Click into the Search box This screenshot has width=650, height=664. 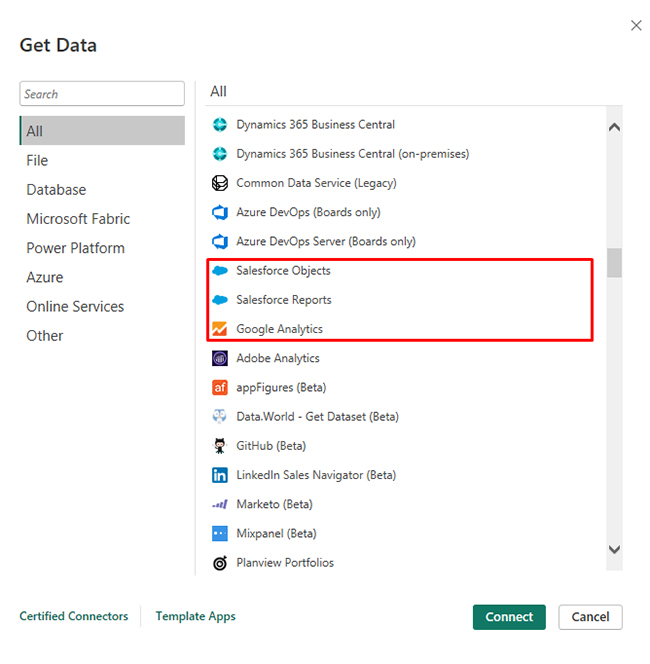[102, 94]
